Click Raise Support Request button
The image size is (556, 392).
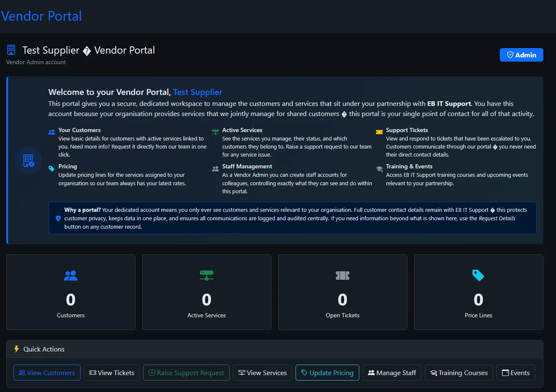click(186, 373)
